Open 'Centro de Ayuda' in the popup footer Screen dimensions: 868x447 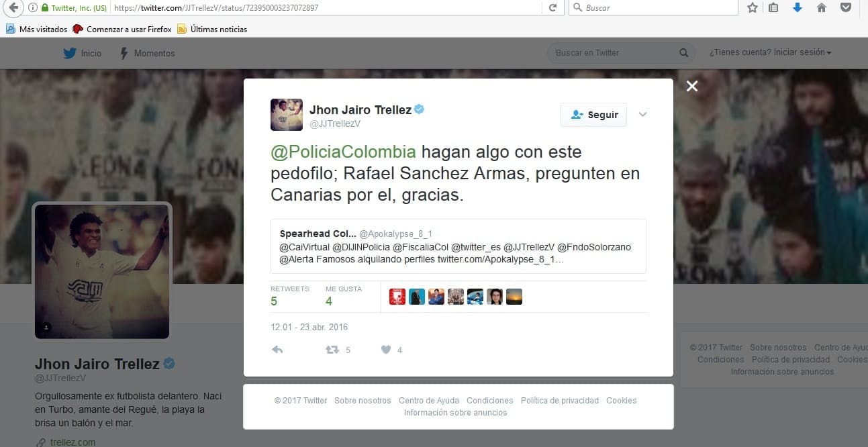429,401
